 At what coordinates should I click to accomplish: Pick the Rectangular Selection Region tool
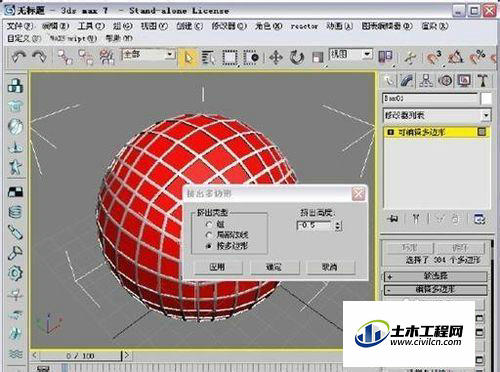[x=230, y=58]
